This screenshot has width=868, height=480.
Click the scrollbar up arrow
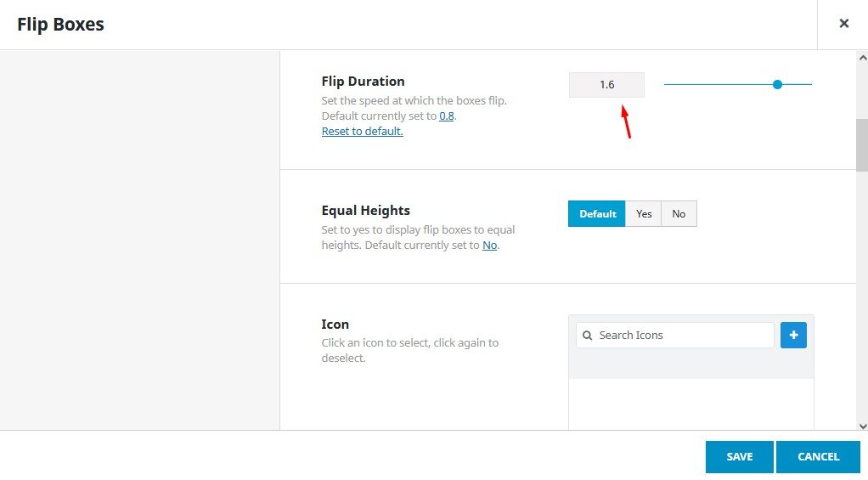click(x=862, y=57)
